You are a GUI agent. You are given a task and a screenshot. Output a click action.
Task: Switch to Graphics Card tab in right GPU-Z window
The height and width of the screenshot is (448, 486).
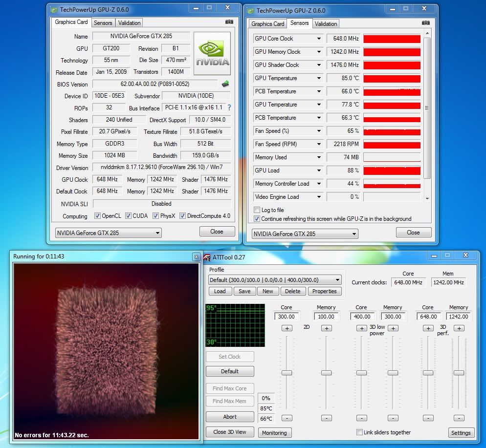(x=268, y=24)
